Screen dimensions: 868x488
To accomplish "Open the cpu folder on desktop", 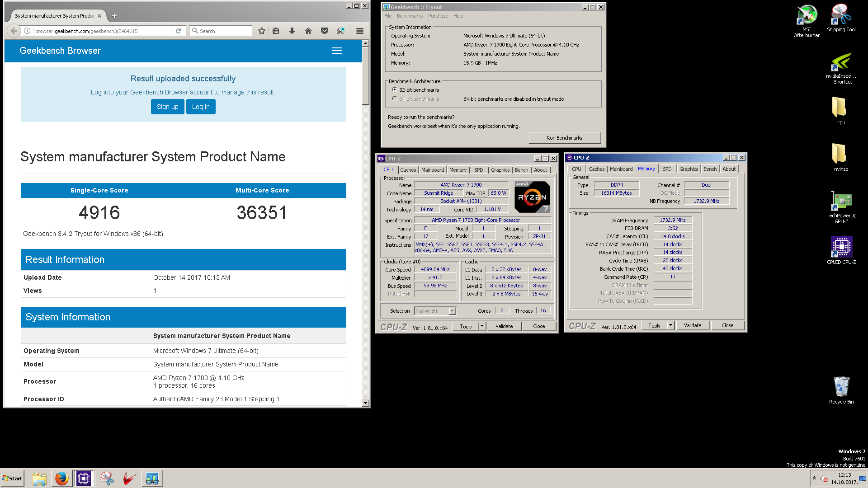I will coord(841,111).
